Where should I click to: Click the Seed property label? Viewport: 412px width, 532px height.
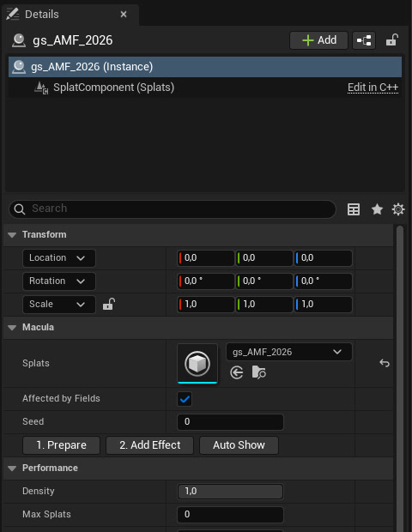[x=33, y=421]
